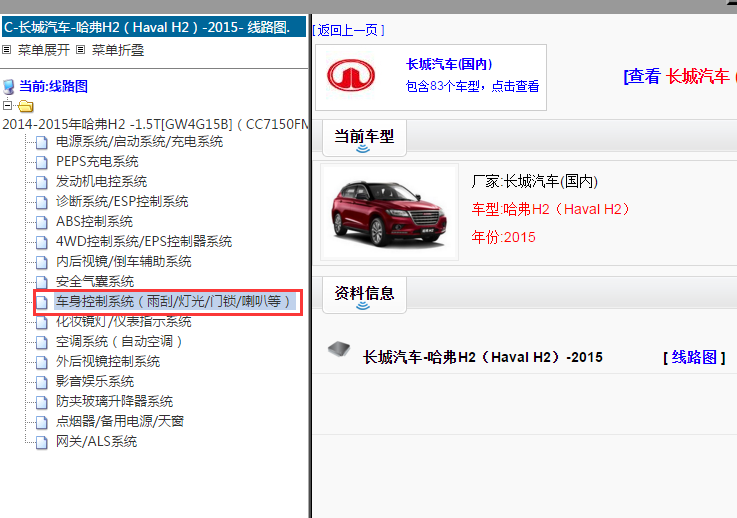Click 菜单折叠 text to collapse menu

coord(118,50)
